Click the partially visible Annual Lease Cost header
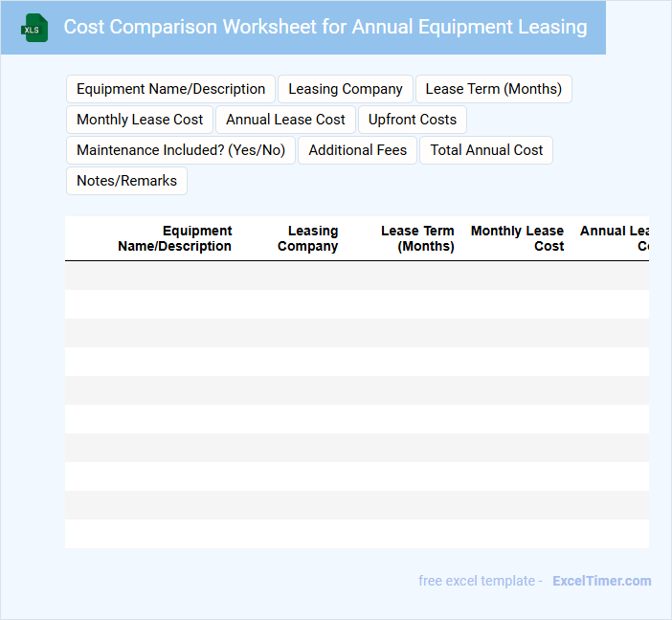 tap(615, 238)
